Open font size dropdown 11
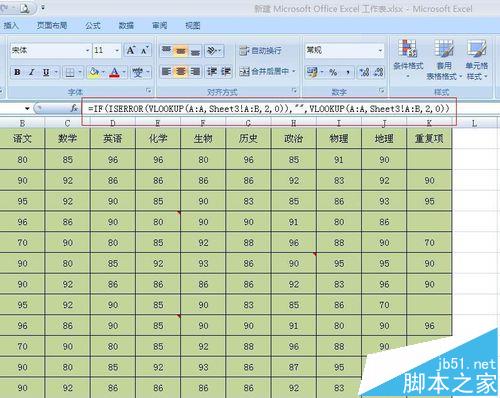Screen dimensions: 500x398 pos(117,51)
